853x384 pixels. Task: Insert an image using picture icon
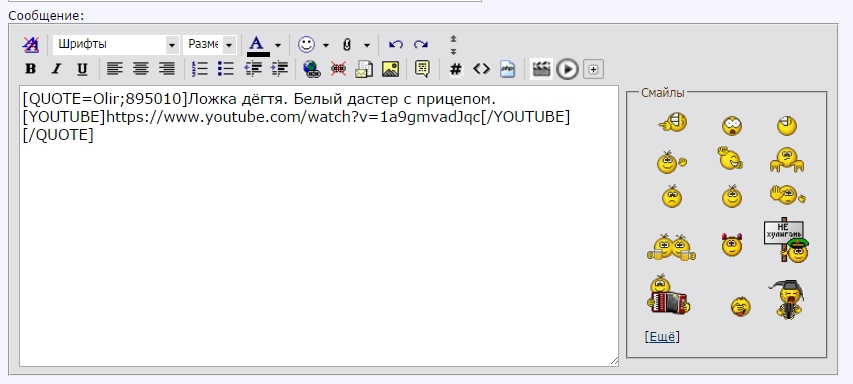click(x=390, y=69)
